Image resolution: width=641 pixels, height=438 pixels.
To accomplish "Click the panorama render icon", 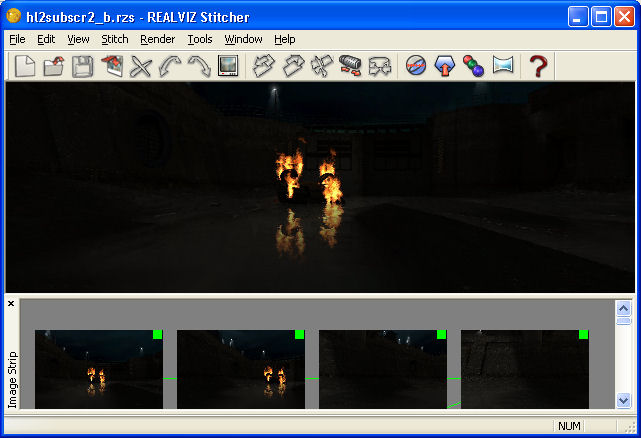I will [x=503, y=66].
